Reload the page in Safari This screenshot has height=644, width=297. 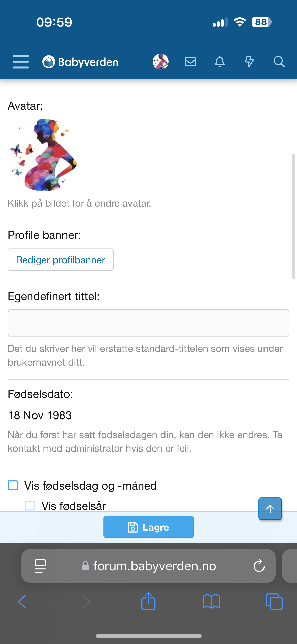(x=259, y=566)
